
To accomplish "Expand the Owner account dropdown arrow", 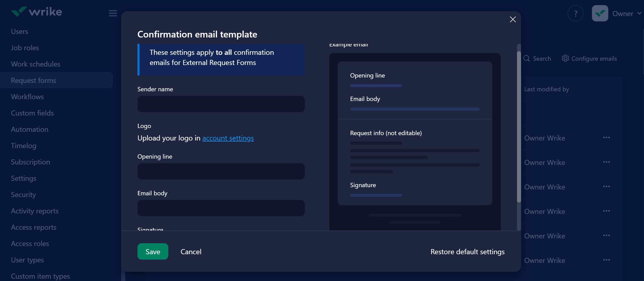I will point(639,13).
